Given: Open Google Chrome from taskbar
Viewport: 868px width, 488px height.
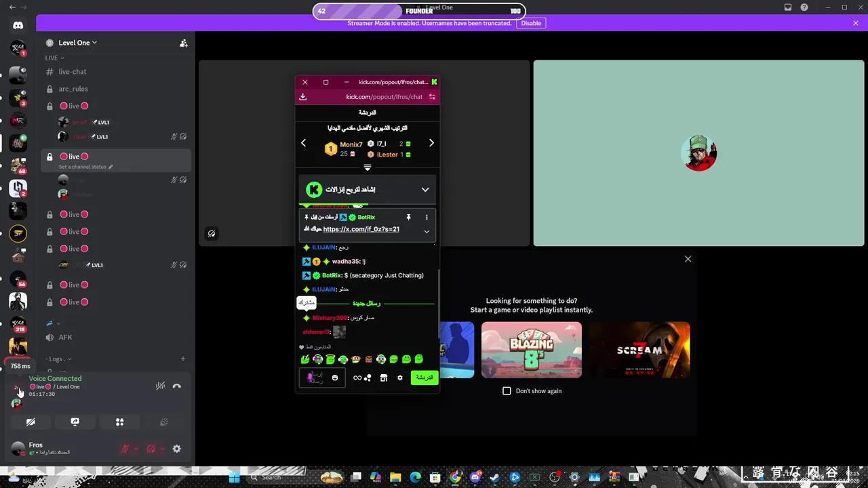Looking at the screenshot, I should [455, 477].
